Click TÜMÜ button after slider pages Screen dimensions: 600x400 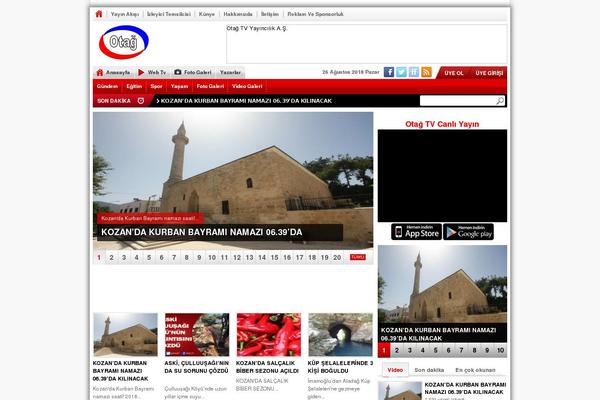click(x=357, y=257)
